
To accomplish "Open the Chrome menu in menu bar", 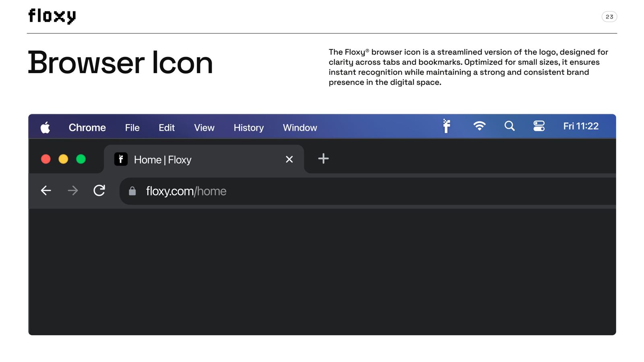I will 87,128.
